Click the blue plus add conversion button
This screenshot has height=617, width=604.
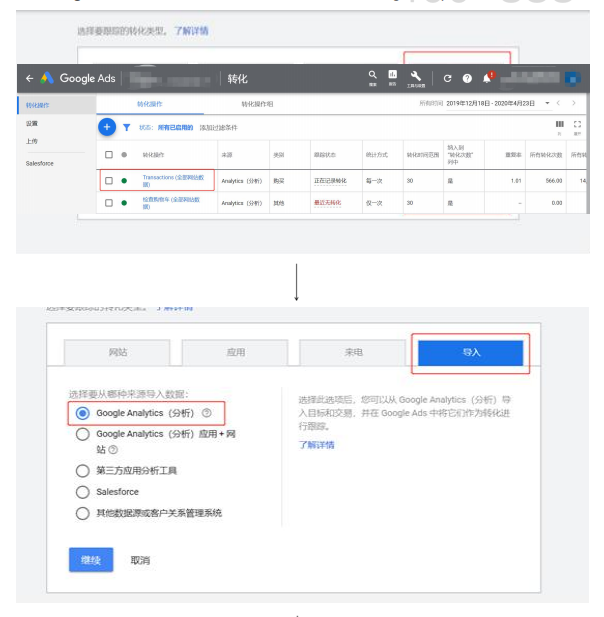(x=107, y=127)
